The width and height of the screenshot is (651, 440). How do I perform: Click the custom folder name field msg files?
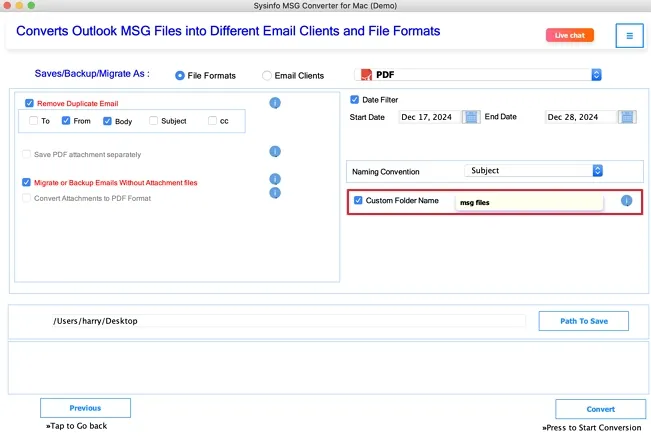tap(529, 203)
